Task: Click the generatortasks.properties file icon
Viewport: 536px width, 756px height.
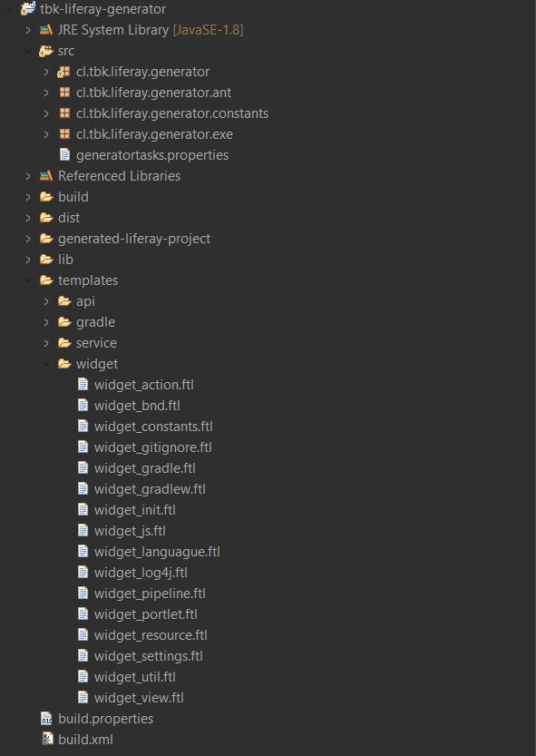Action: [64, 155]
